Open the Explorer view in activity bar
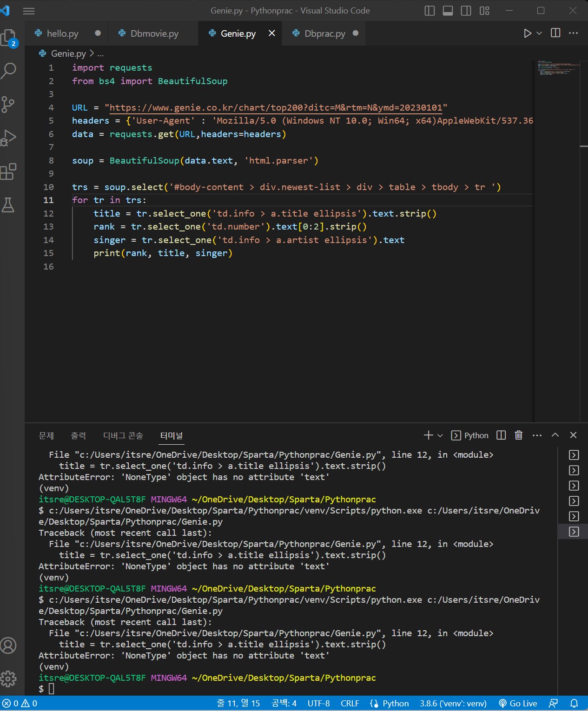 click(9, 38)
